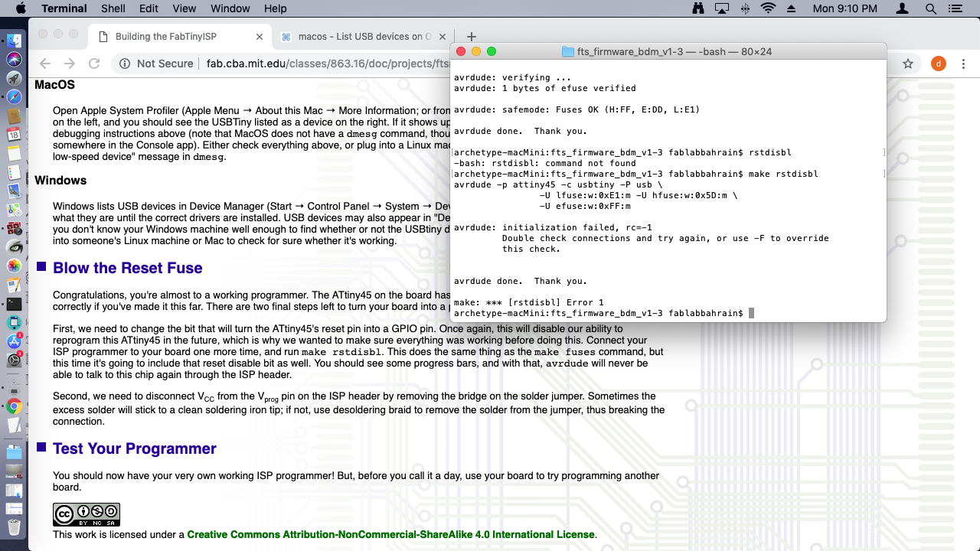
Task: Click the Terminal window title folder icon
Action: click(567, 51)
